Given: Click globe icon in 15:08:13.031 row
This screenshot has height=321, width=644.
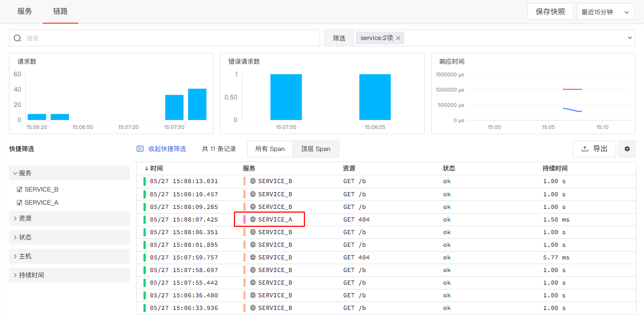Looking at the screenshot, I should pyautogui.click(x=253, y=182).
